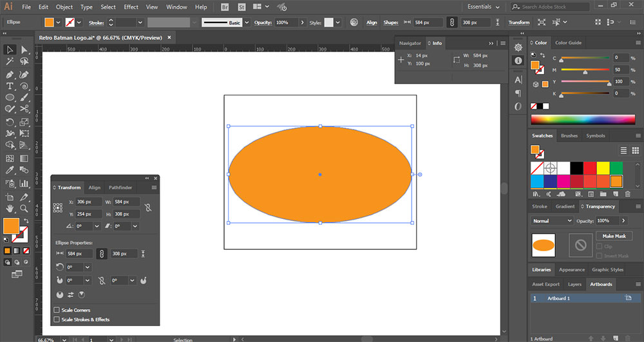Check Scale Strokes & Effects option
The image size is (644, 342).
tap(57, 319)
